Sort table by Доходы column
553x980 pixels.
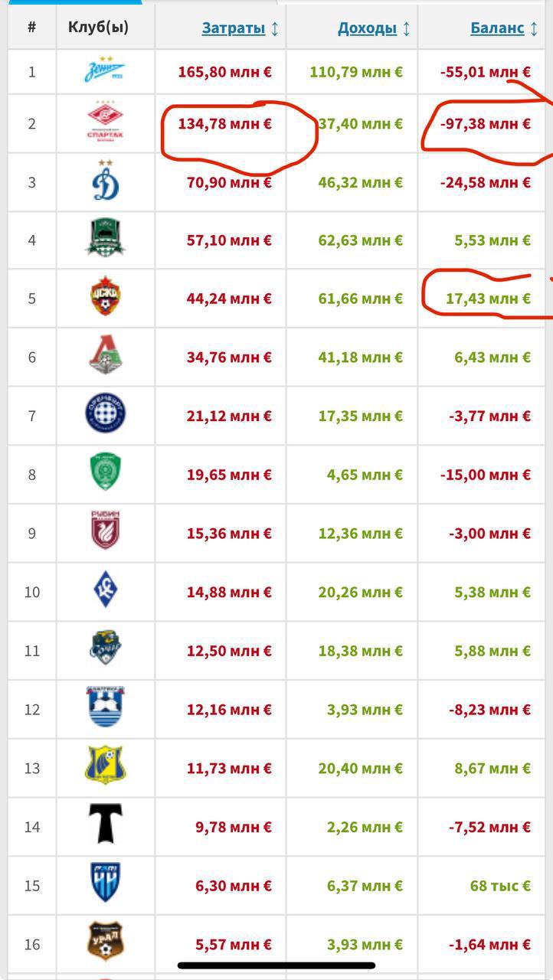coord(368,28)
